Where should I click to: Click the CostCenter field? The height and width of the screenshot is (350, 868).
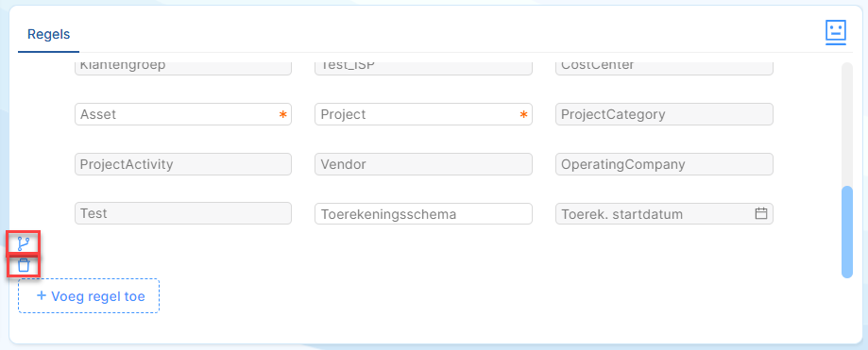(x=664, y=68)
